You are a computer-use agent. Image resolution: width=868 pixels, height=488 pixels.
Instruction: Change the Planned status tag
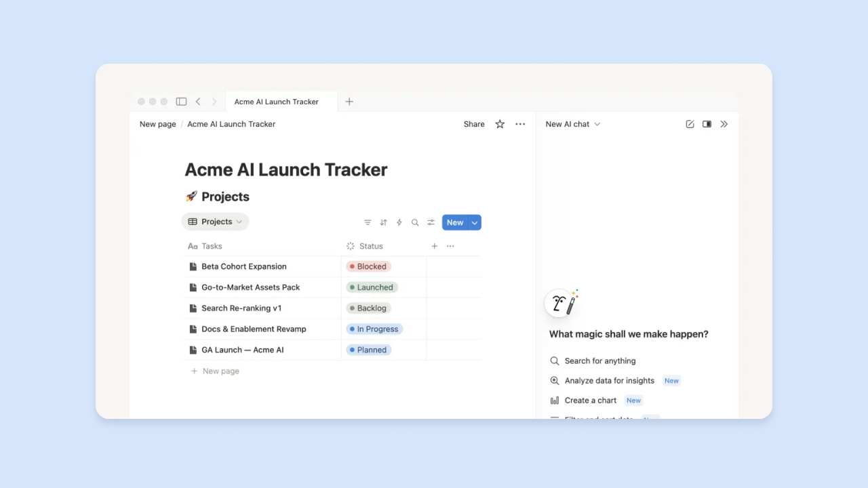368,350
